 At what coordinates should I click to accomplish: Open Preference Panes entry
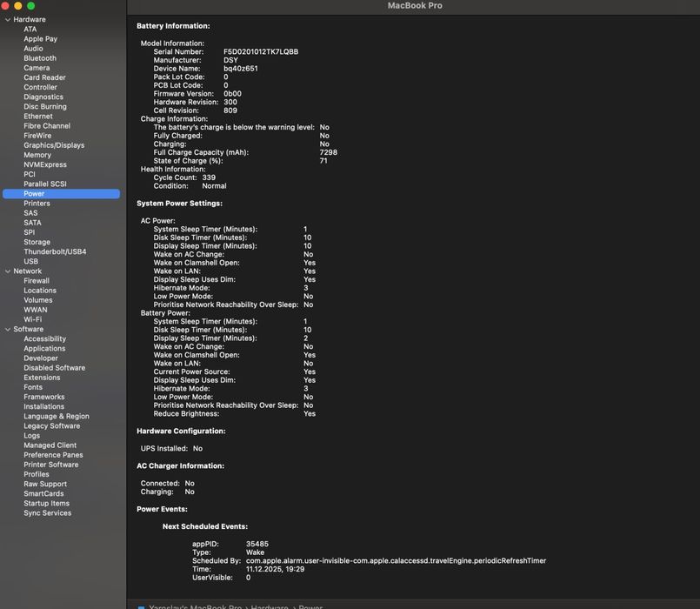54,455
